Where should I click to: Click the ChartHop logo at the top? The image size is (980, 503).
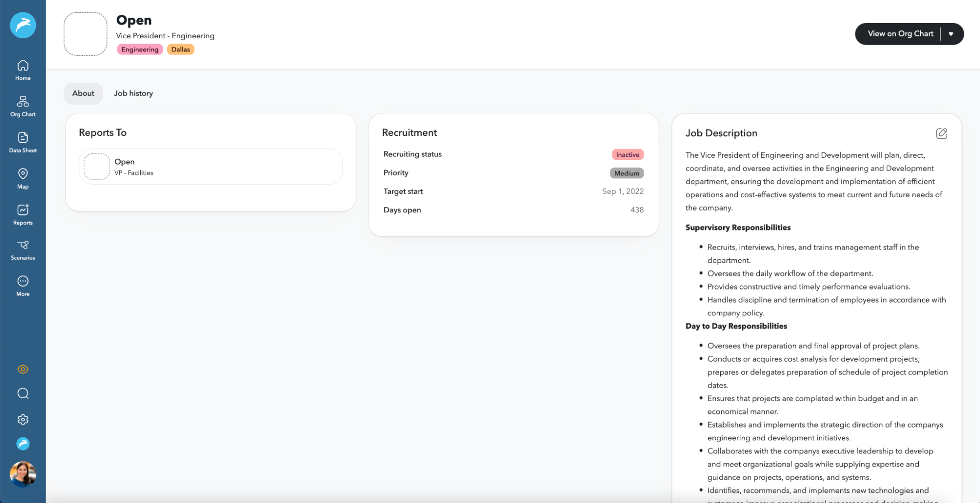[x=23, y=25]
